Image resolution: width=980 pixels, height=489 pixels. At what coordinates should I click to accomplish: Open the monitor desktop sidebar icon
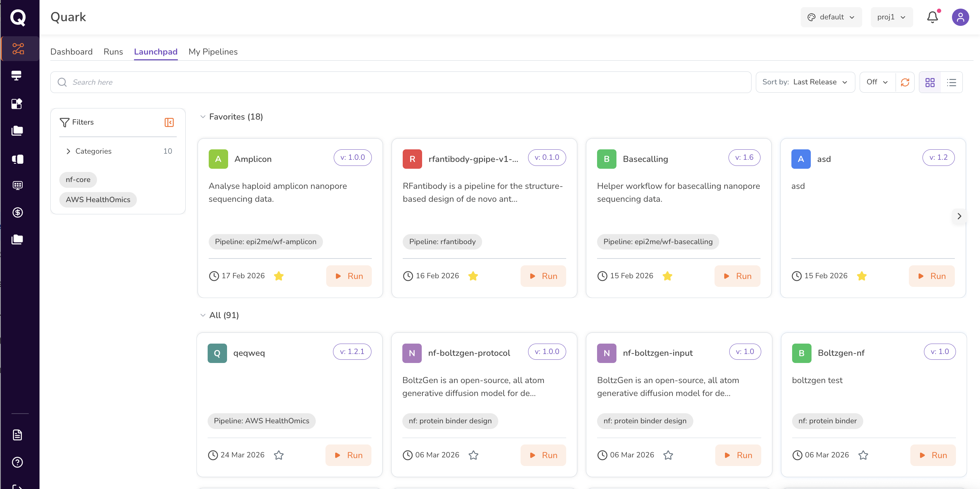point(18,185)
